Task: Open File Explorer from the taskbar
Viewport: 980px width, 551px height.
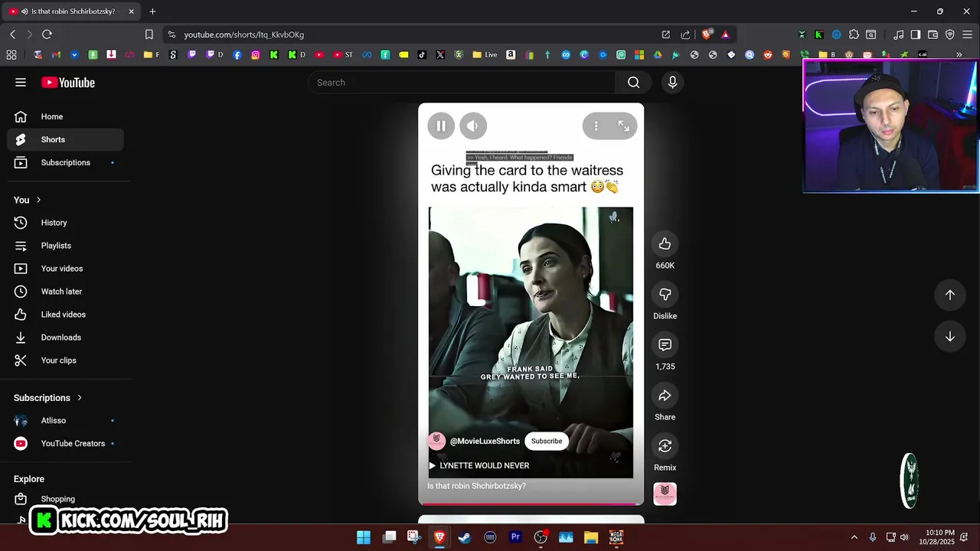Action: (591, 537)
